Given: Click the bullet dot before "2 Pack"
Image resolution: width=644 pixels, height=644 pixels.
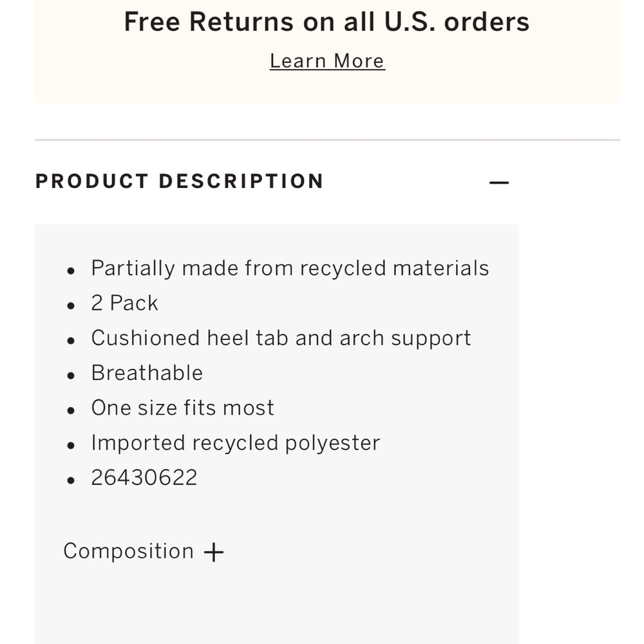Looking at the screenshot, I should [x=71, y=305].
